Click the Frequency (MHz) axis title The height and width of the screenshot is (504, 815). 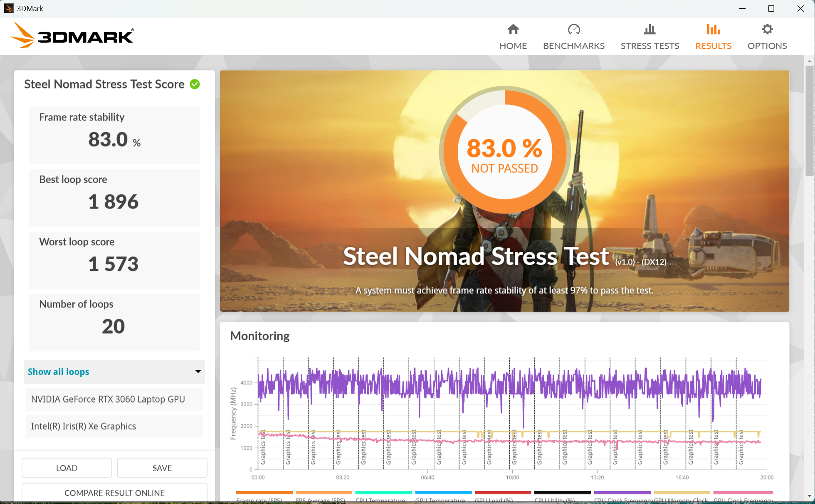pos(233,413)
